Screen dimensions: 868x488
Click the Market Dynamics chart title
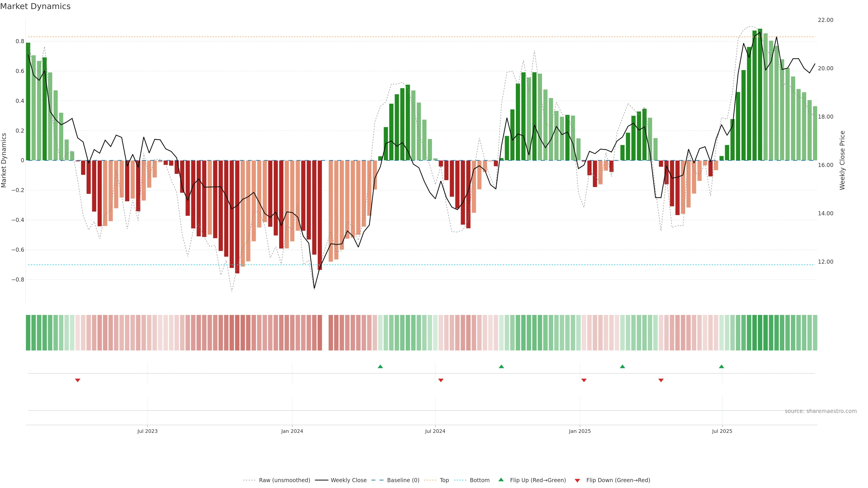(35, 6)
